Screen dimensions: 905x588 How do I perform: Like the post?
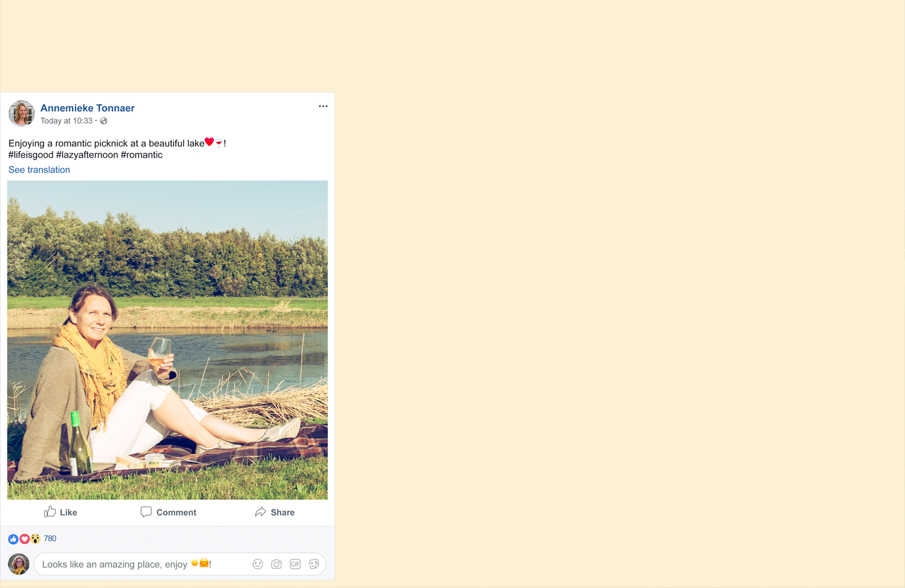60,512
